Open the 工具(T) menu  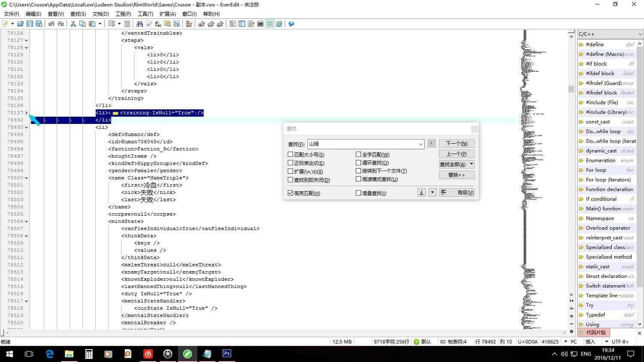pyautogui.click(x=145, y=14)
